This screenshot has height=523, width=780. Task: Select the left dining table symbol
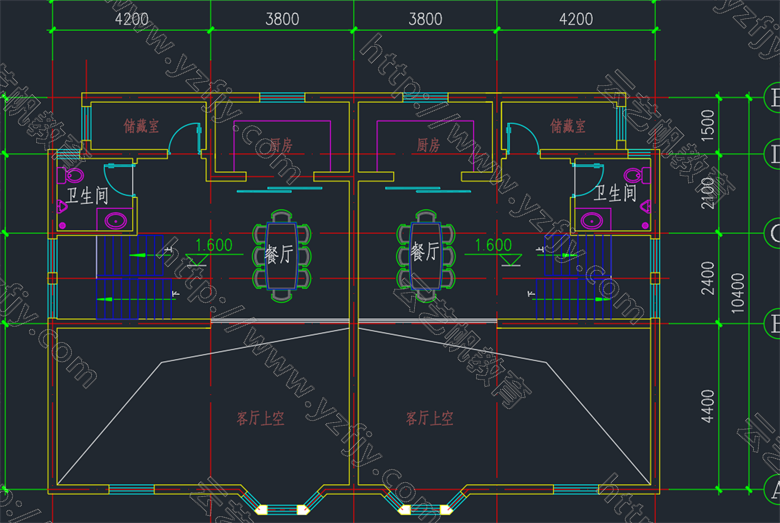tap(280, 253)
